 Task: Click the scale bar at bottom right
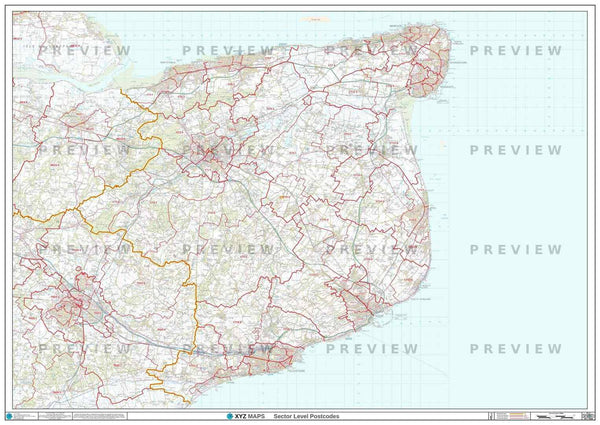point(555,414)
